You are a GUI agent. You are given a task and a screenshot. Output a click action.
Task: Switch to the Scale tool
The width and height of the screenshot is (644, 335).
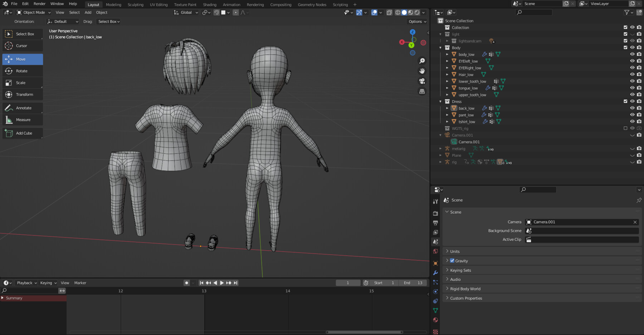point(23,83)
